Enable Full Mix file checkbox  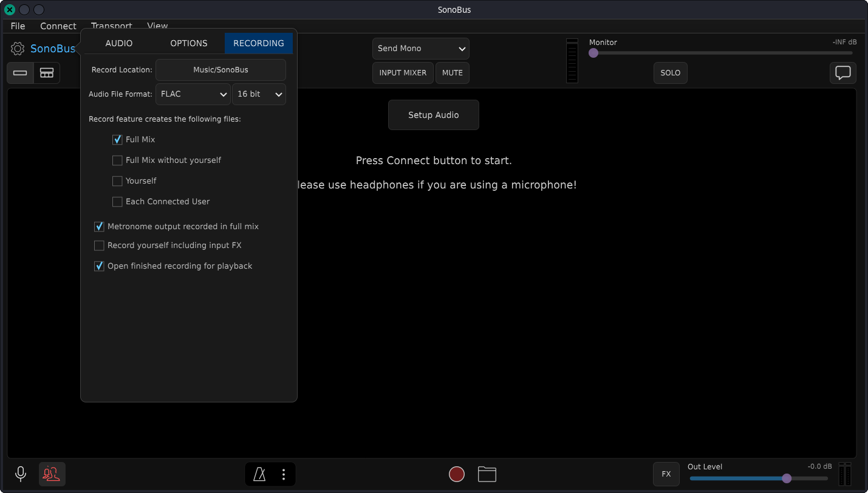coord(117,140)
